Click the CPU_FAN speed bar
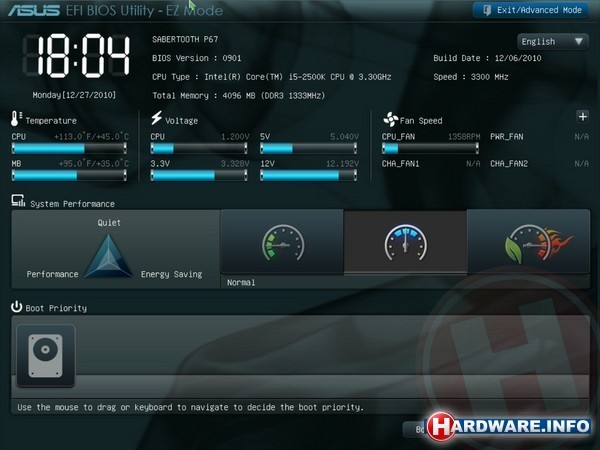Screen dimensions: 600x450 [427, 147]
